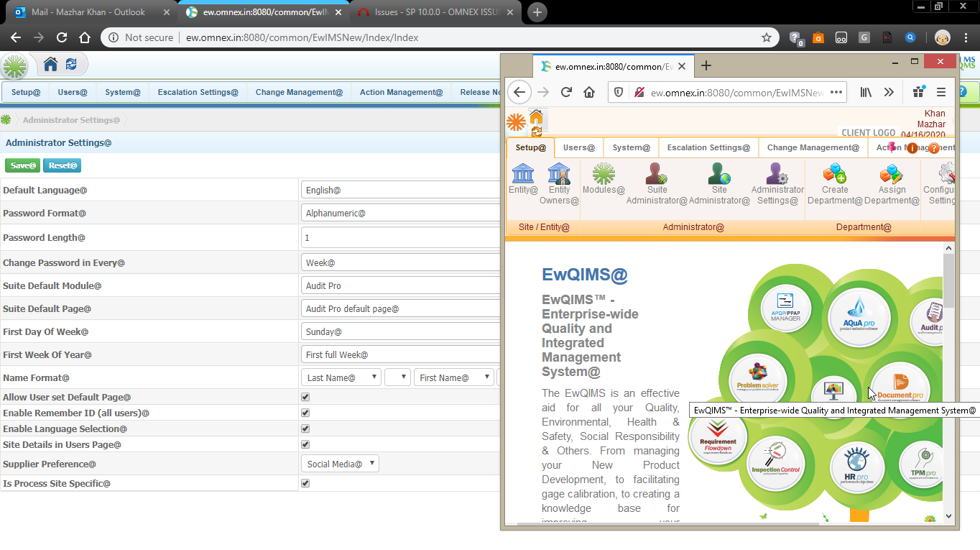Open Firefox hamburger menu
980x550 pixels.
[x=940, y=92]
